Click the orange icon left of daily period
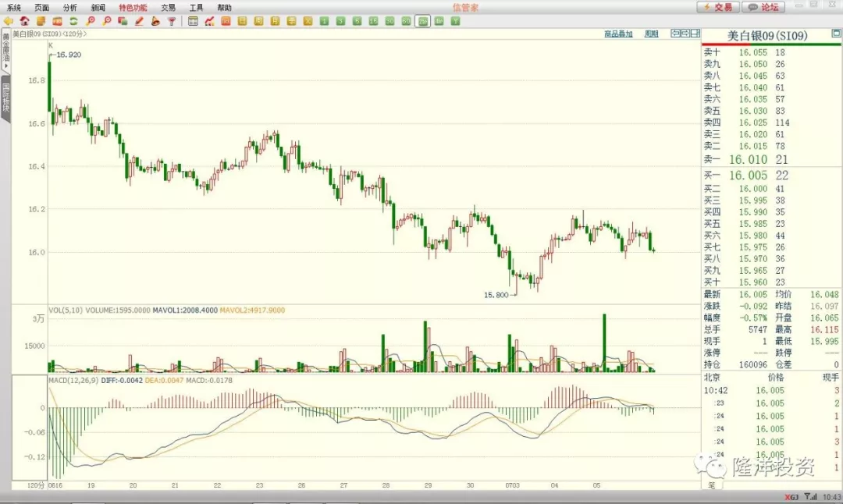843x504 pixels. pos(226,21)
